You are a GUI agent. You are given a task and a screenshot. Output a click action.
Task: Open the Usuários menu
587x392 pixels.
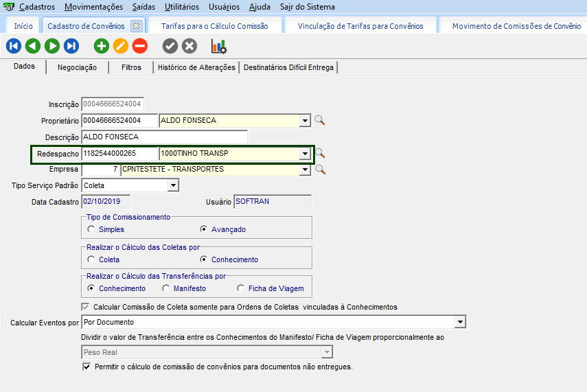[225, 7]
